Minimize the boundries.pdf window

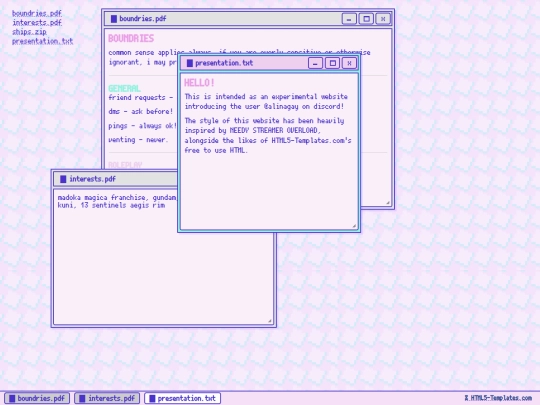point(349,19)
